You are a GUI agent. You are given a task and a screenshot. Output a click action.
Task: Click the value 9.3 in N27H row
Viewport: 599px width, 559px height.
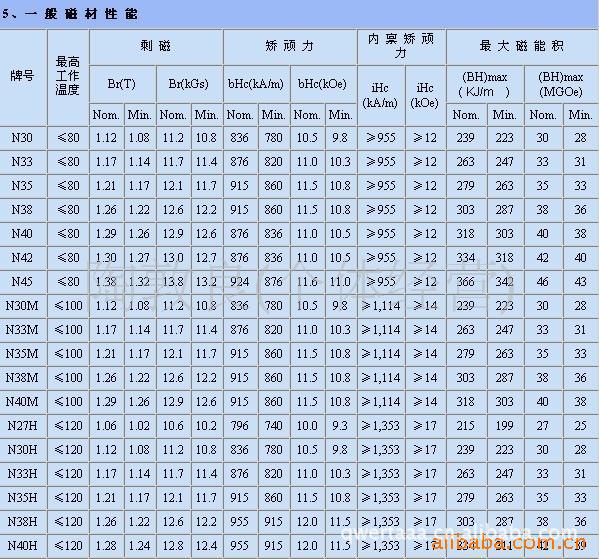tap(341, 426)
